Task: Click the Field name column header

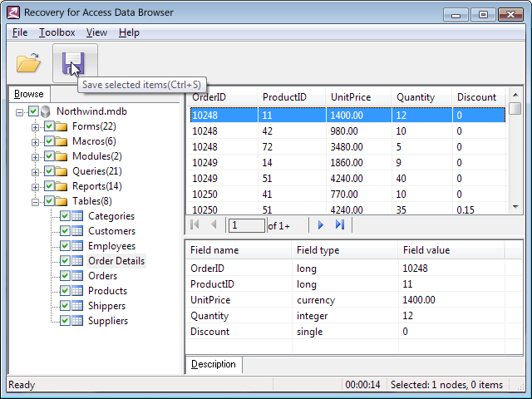Action: coord(214,250)
